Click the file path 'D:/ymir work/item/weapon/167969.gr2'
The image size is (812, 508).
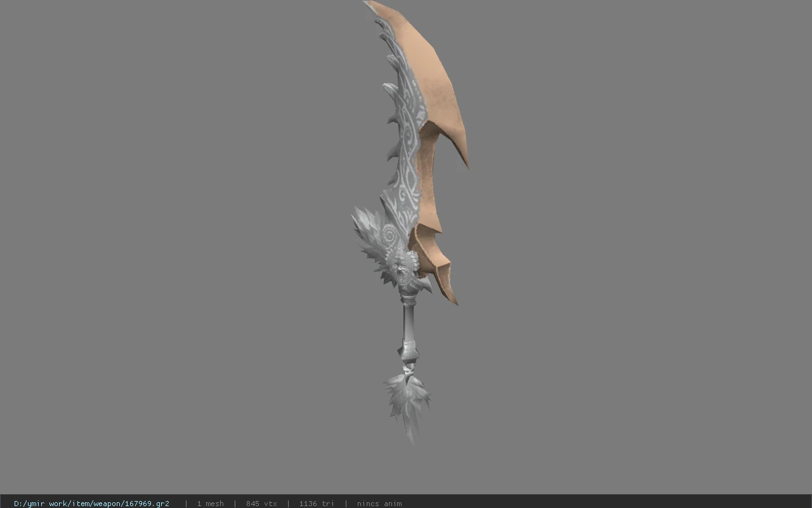click(91, 504)
